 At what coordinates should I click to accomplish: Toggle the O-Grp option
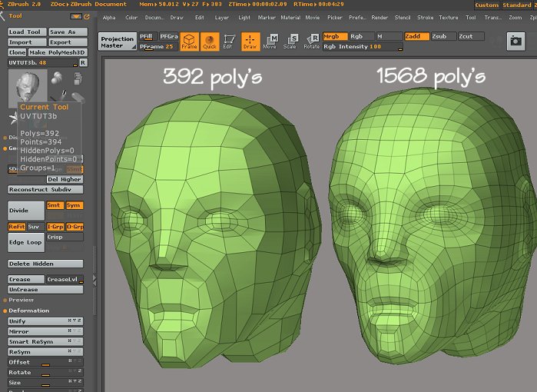click(75, 227)
